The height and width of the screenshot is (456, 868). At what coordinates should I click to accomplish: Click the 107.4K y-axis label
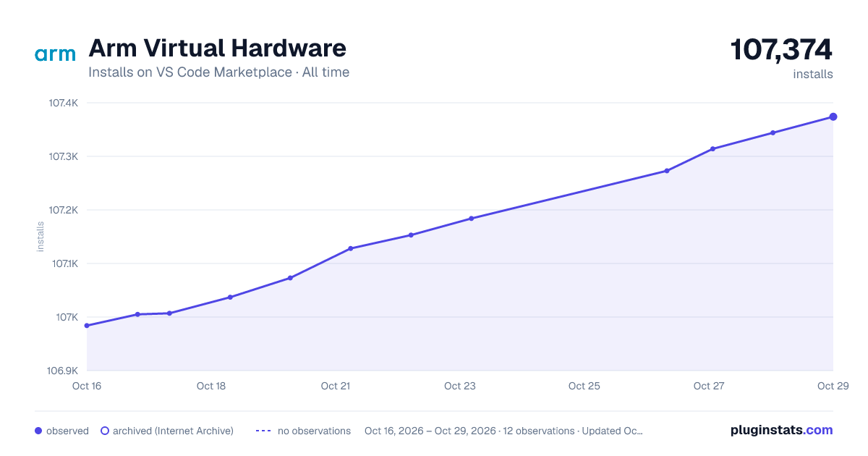pos(63,103)
